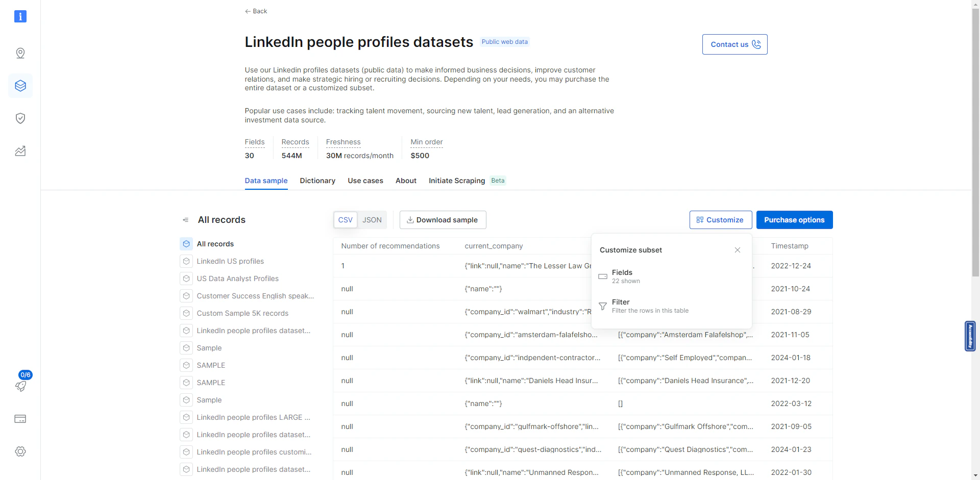
Task: Click cell with Amsterdam Falafelshop company
Action: click(x=685, y=335)
